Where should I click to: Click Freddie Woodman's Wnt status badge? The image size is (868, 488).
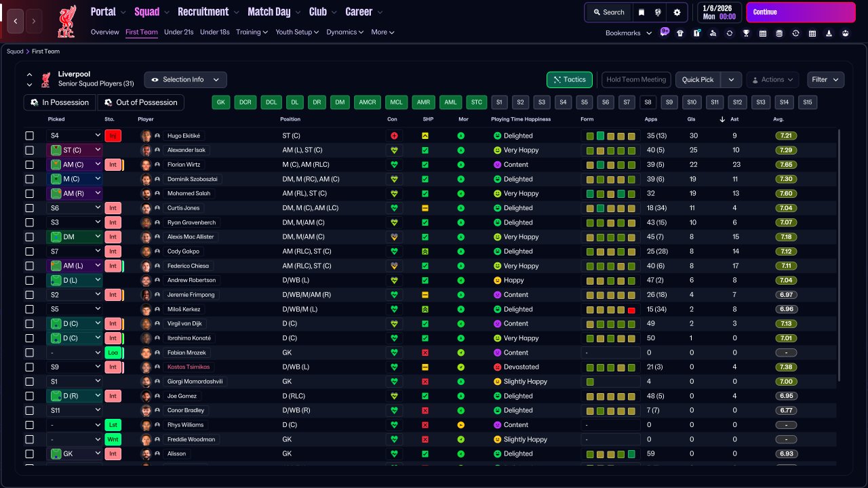point(113,439)
